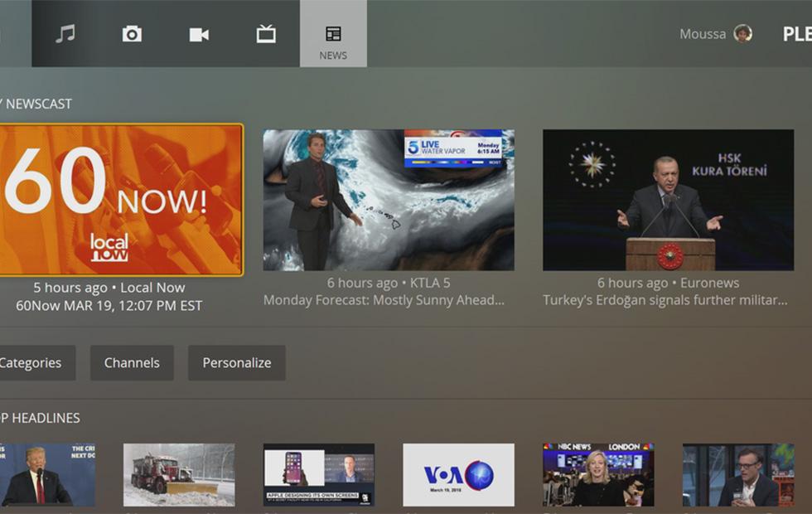The height and width of the screenshot is (514, 812).
Task: Open the Personalize button
Action: [237, 363]
